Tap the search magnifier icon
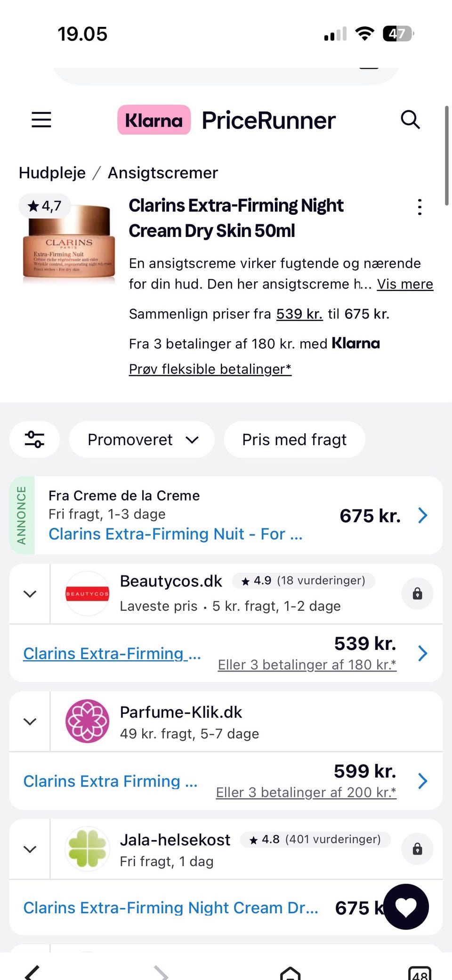 (410, 120)
